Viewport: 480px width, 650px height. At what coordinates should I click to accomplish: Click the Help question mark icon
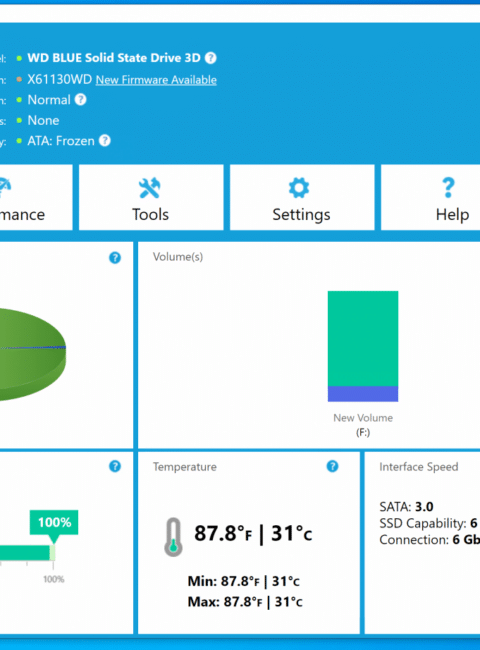click(448, 188)
